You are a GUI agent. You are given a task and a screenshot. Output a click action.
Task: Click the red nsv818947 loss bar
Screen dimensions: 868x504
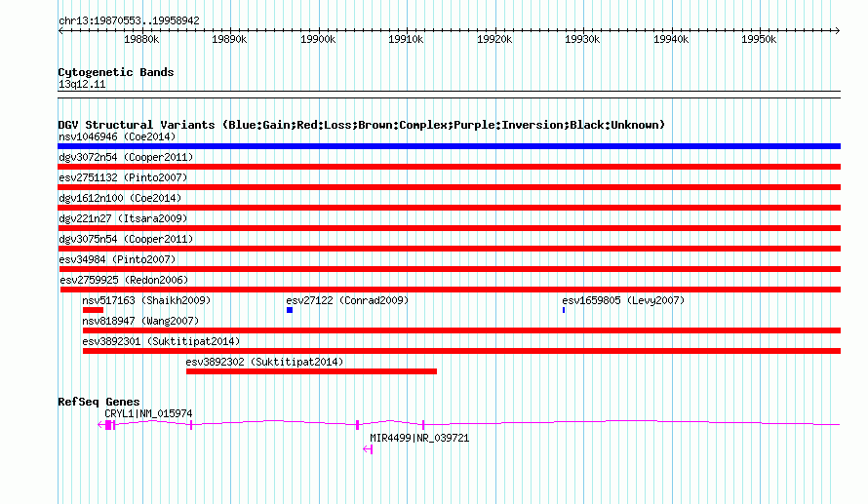461,330
